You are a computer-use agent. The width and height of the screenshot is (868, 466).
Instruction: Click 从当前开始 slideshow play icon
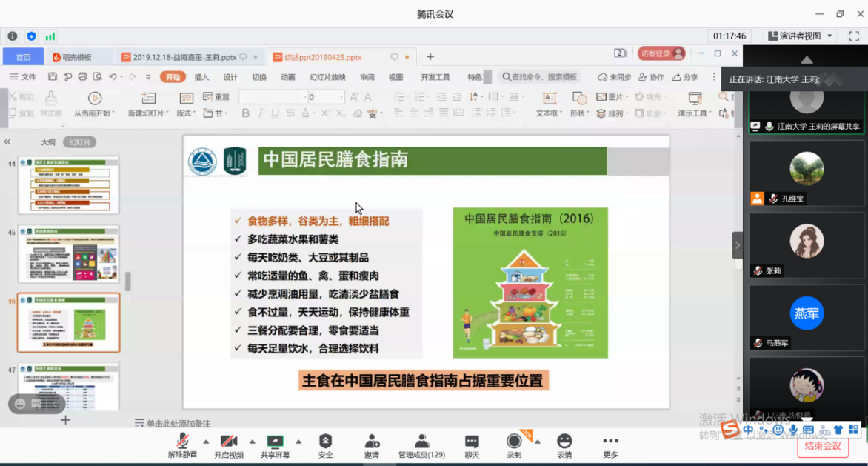(x=94, y=99)
